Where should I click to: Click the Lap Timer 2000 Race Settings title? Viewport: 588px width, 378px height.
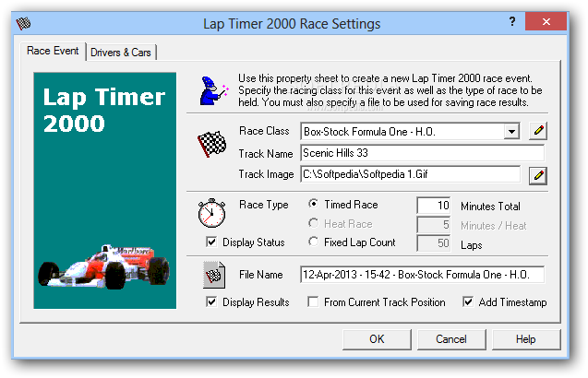click(x=292, y=24)
